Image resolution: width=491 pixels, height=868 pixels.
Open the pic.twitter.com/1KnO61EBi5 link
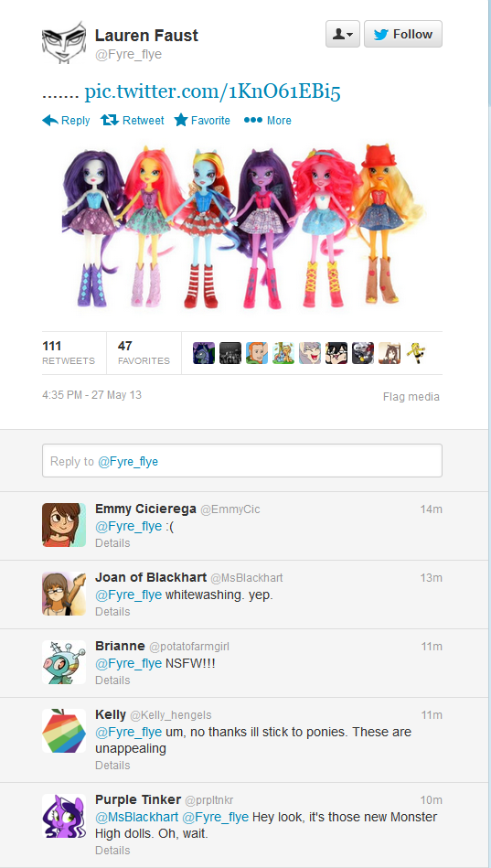click(x=212, y=91)
